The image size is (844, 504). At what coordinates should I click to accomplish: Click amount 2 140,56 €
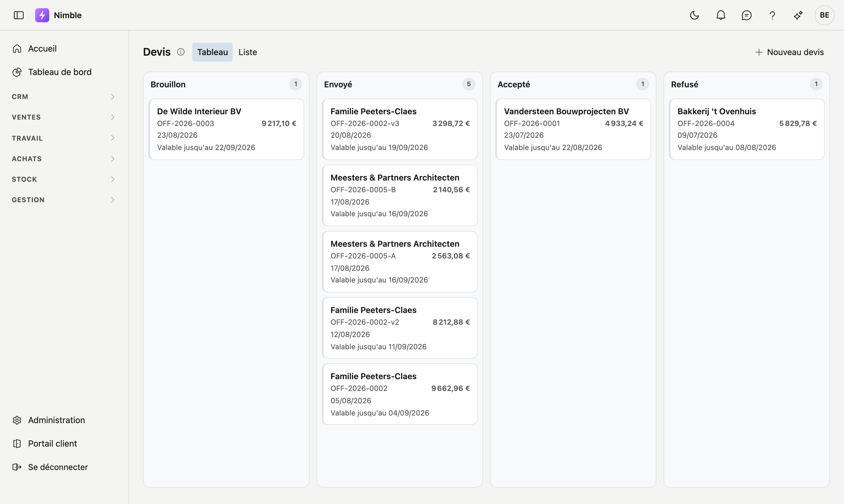point(451,190)
